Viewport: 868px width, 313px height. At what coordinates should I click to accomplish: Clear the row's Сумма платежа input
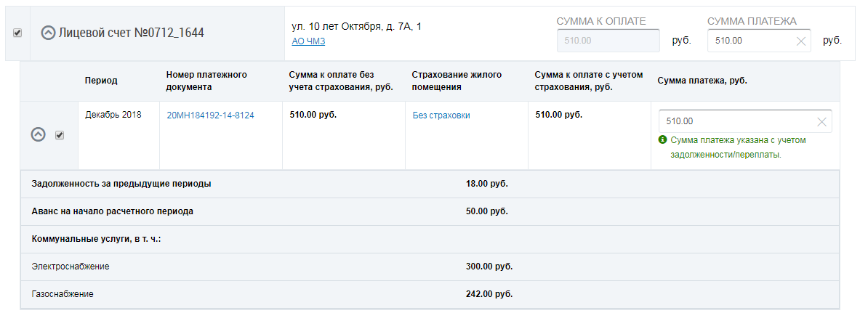coord(821,122)
